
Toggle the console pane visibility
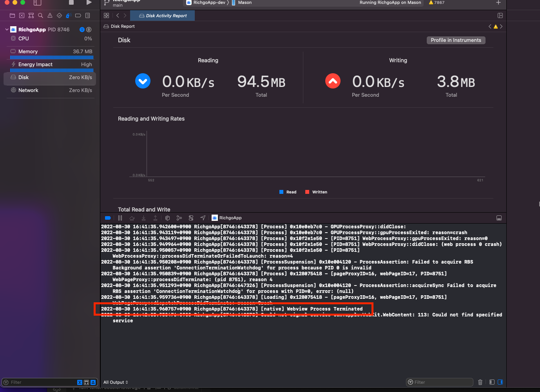point(500,382)
